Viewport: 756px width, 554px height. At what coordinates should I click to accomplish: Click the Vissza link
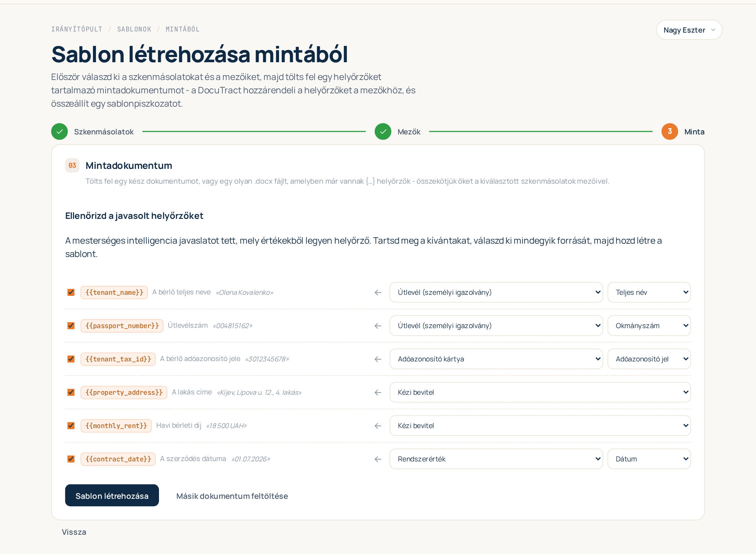coord(74,532)
